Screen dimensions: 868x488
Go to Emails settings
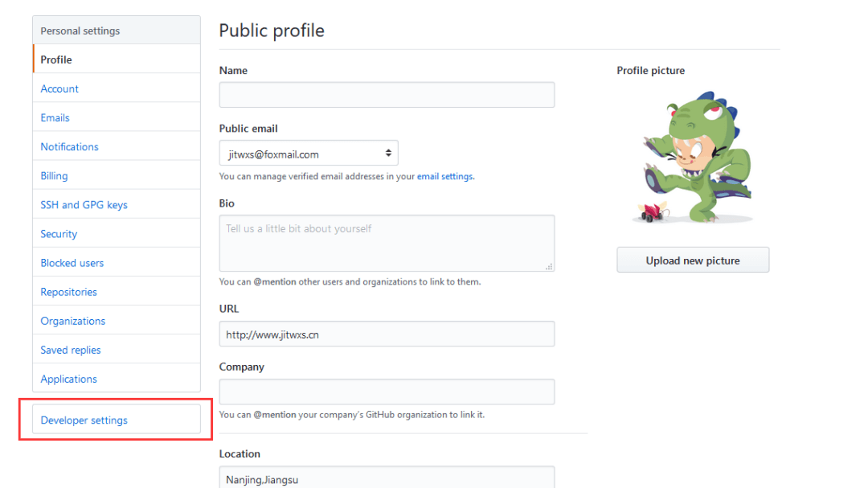(55, 117)
